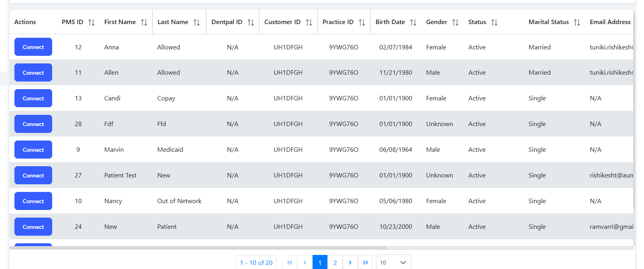Sort table by Birth Date
The image size is (644, 269).
pos(413,22)
